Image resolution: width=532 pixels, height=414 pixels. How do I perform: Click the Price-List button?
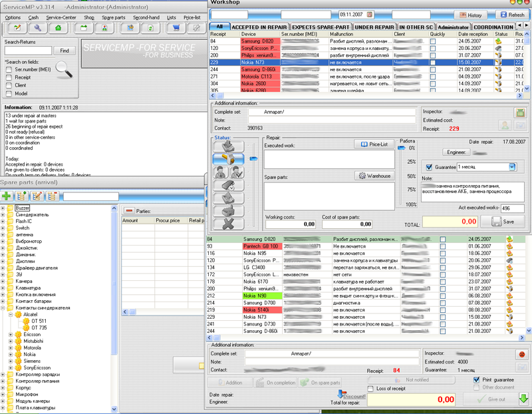click(373, 144)
